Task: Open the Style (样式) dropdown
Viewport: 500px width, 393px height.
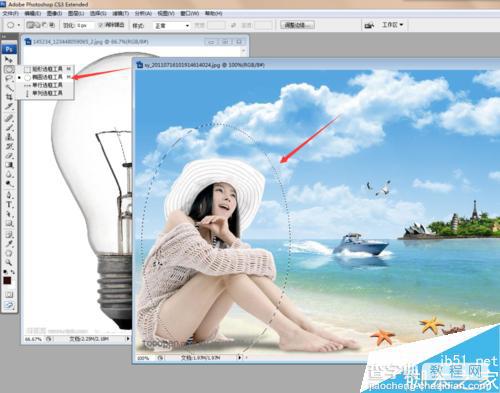Action: click(171, 26)
